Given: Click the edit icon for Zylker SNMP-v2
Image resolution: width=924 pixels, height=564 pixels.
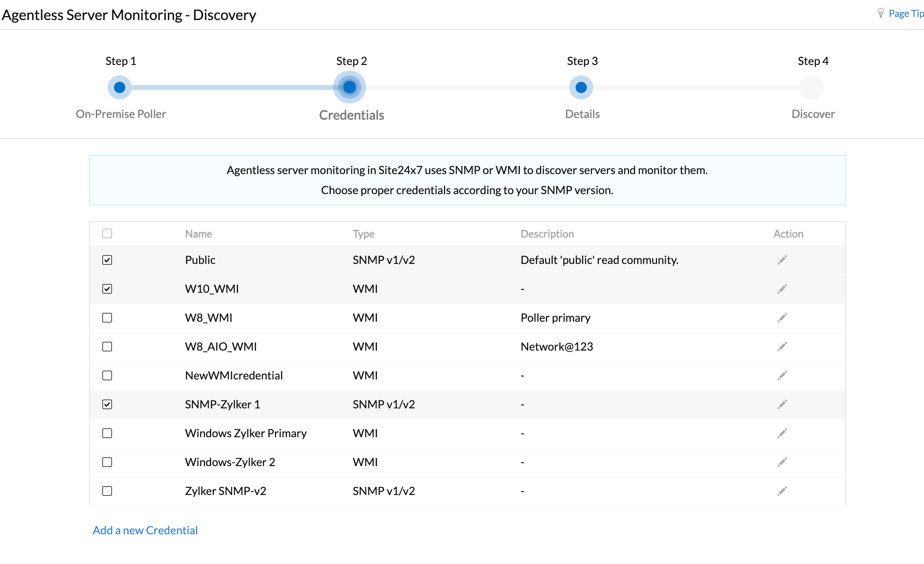Looking at the screenshot, I should (x=782, y=491).
